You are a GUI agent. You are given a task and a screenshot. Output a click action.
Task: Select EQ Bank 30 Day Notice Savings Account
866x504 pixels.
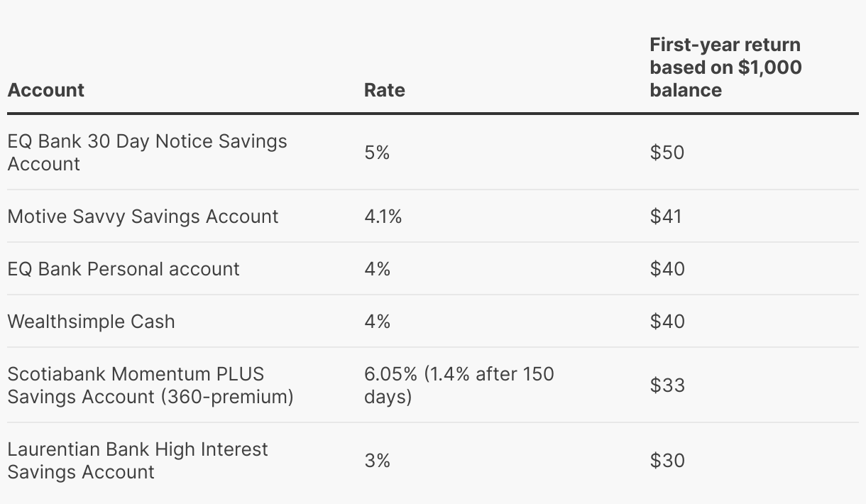click(147, 152)
